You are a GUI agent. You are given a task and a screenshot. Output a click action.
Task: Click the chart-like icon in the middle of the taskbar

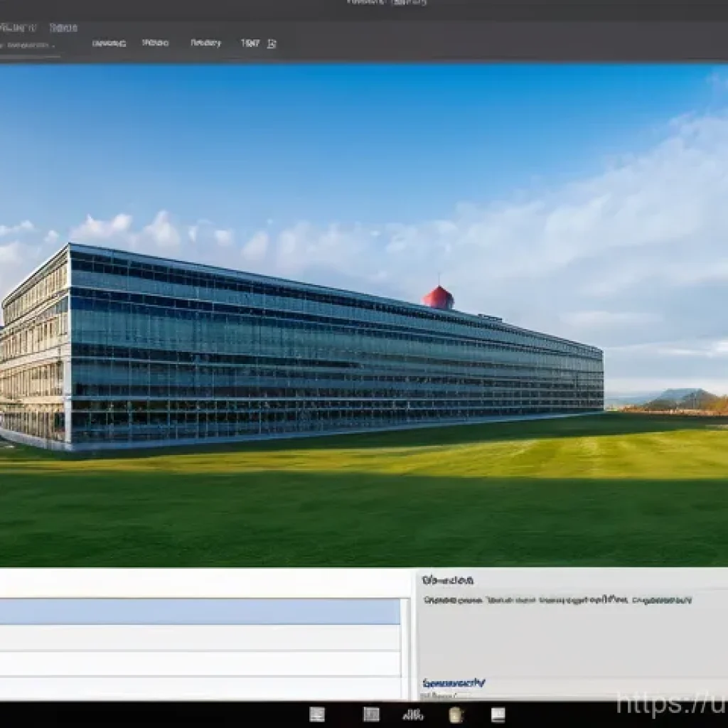[x=412, y=714]
